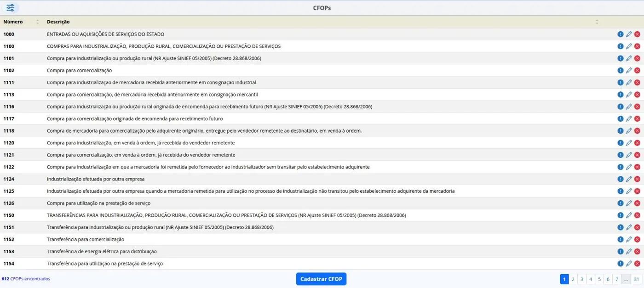Edit CFOP 1101 with pencil icon

[629, 58]
